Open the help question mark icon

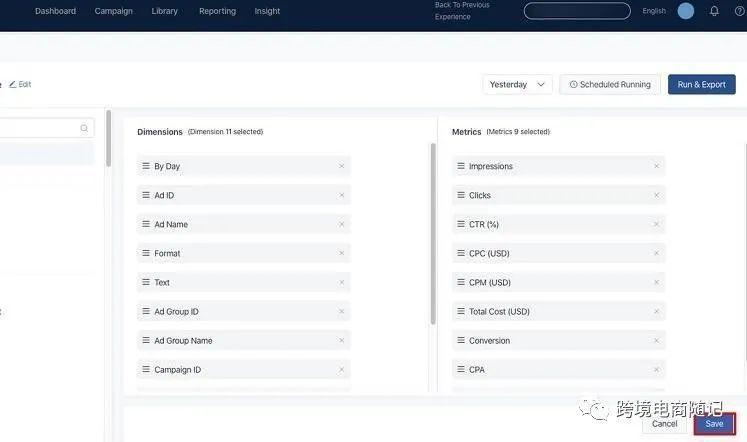(x=740, y=11)
